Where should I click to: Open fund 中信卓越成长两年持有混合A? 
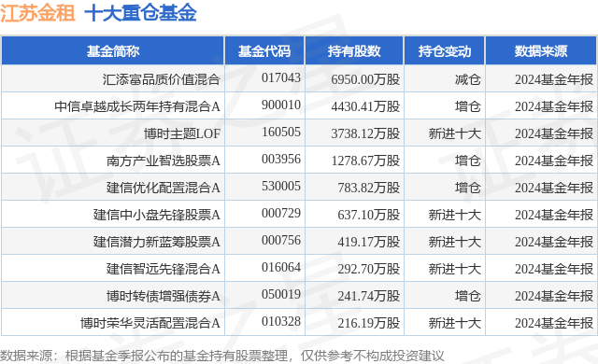(137, 106)
